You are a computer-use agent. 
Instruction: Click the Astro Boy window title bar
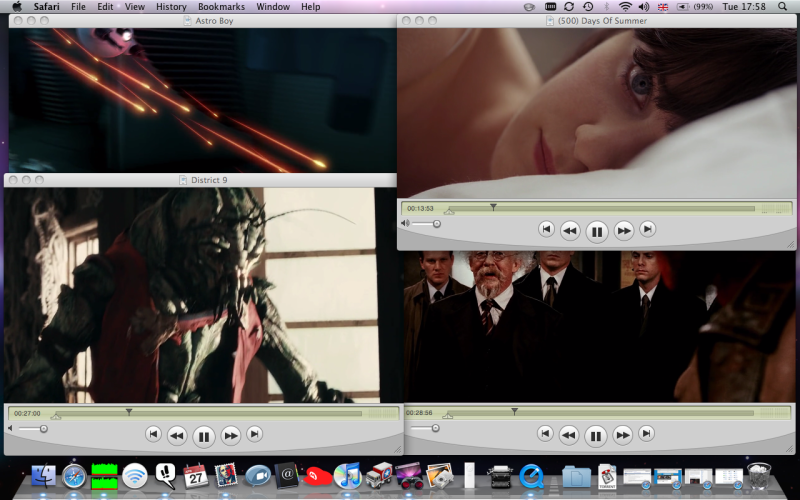tap(203, 21)
